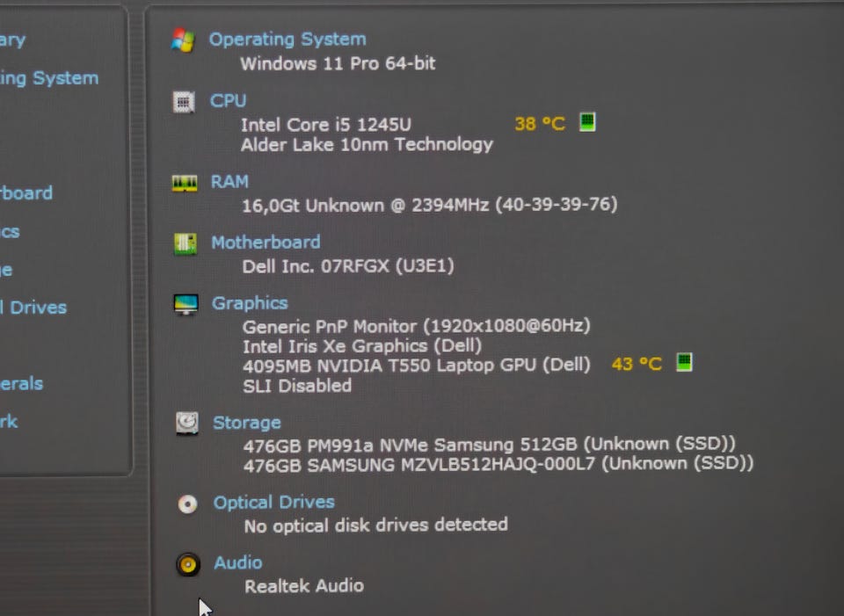
Task: Click the '476GB PM991a NVMe Samsung 512GB' line
Action: click(x=490, y=445)
